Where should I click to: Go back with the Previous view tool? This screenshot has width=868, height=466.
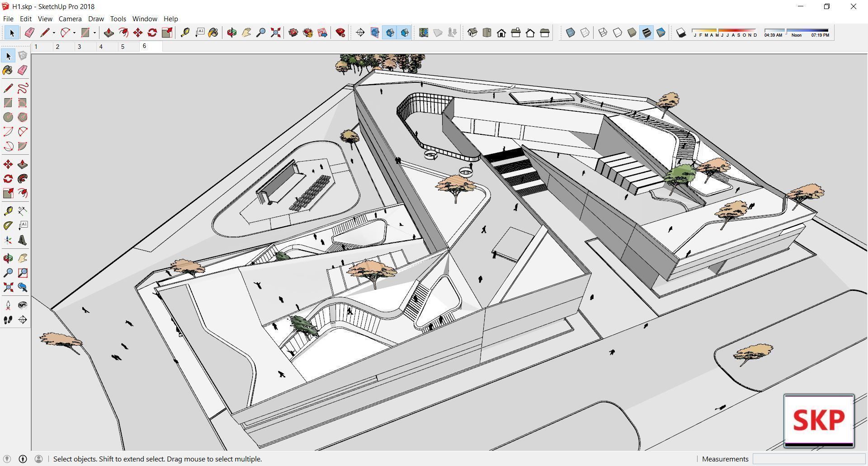click(23, 287)
